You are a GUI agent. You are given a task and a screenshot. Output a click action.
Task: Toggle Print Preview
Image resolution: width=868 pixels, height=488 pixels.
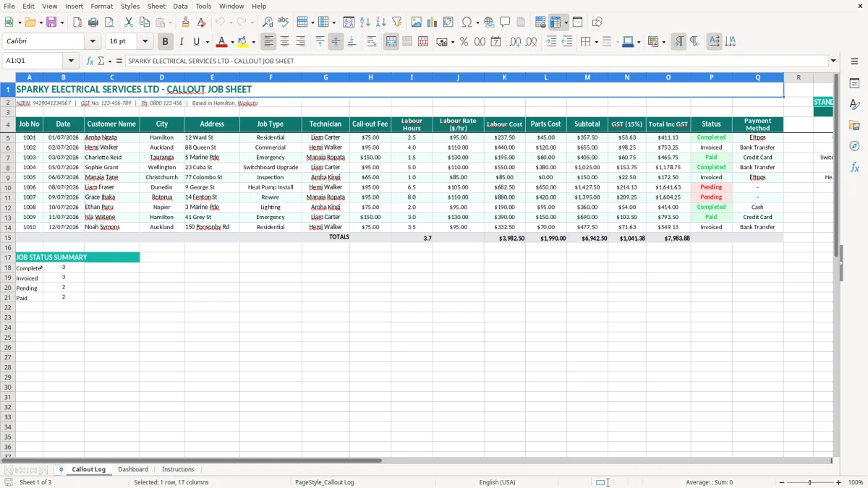point(109,22)
